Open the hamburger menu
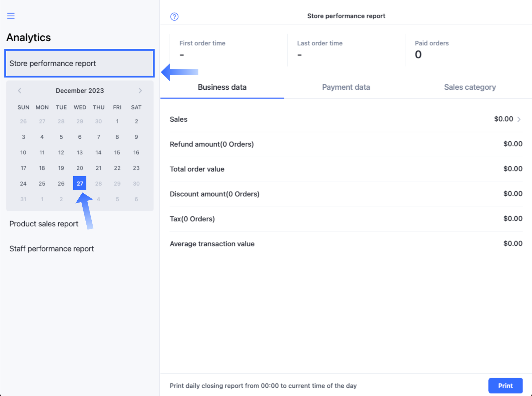The width and height of the screenshot is (532, 396). tap(11, 16)
